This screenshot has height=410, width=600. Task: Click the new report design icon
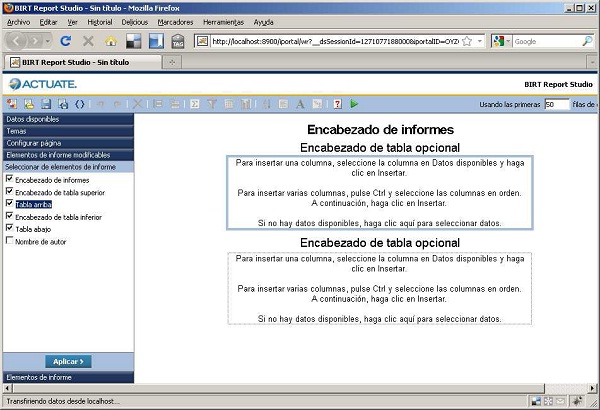[x=12, y=104]
